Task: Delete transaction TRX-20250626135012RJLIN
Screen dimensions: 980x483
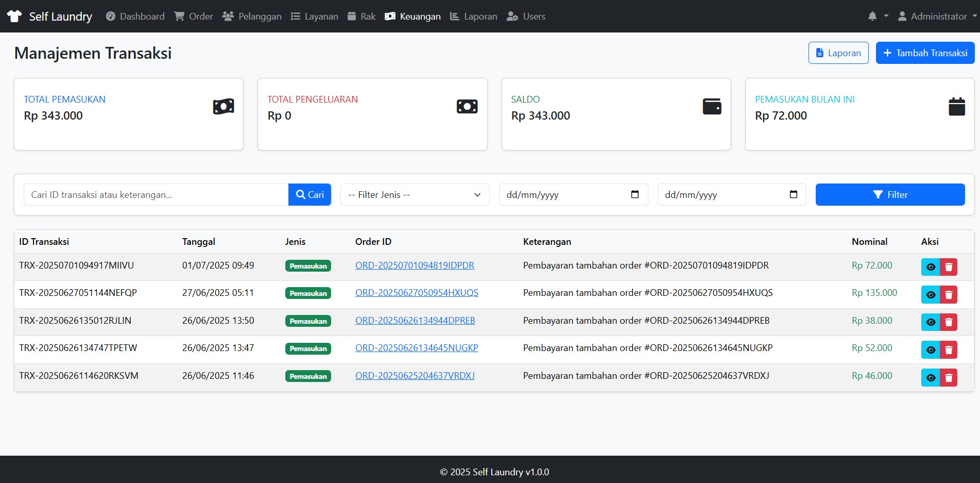Action: coord(949,322)
